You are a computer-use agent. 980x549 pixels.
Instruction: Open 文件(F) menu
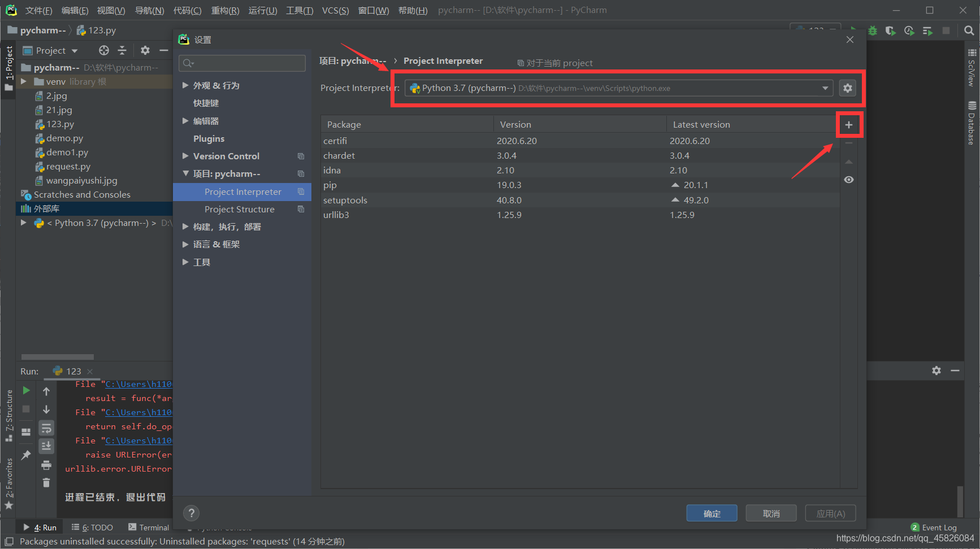[38, 10]
